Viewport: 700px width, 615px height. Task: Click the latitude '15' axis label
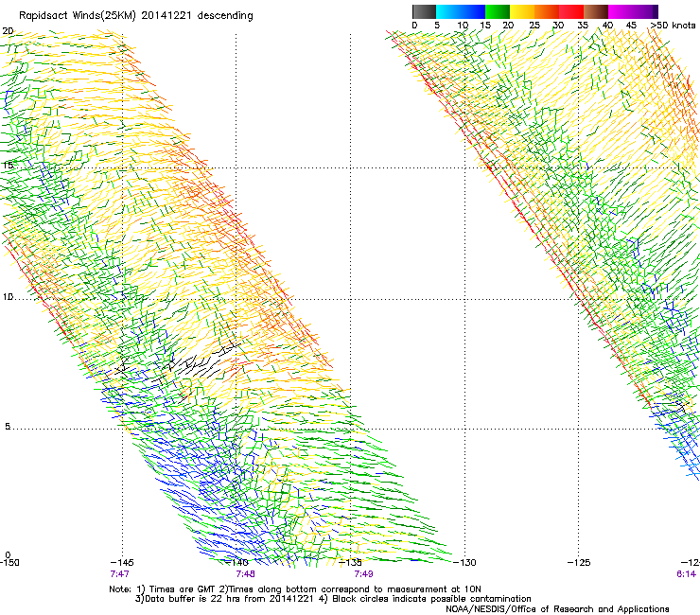(8, 166)
